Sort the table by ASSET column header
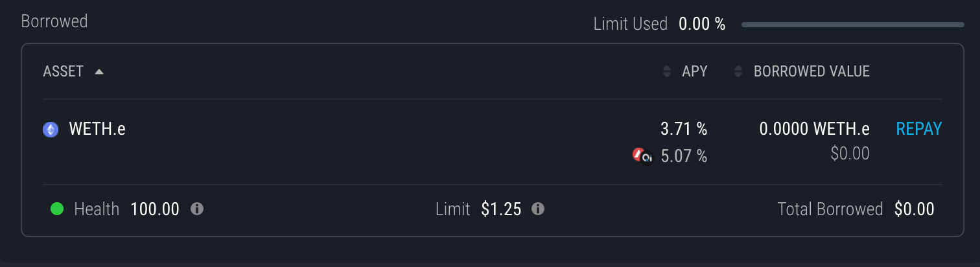The image size is (980, 267). [64, 71]
